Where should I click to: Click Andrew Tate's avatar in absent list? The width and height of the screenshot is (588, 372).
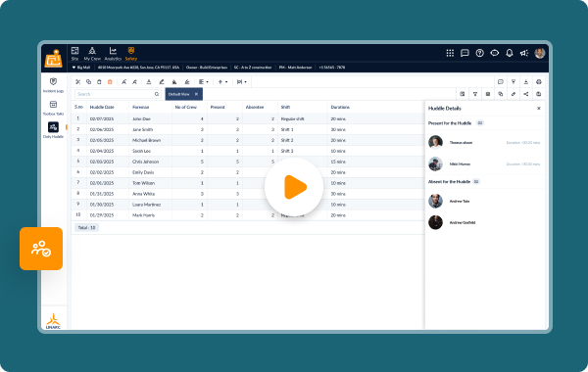click(x=435, y=201)
